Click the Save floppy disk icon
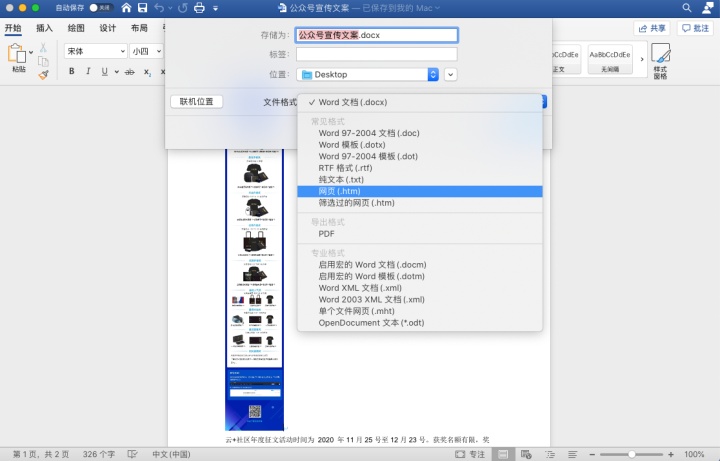 point(143,8)
